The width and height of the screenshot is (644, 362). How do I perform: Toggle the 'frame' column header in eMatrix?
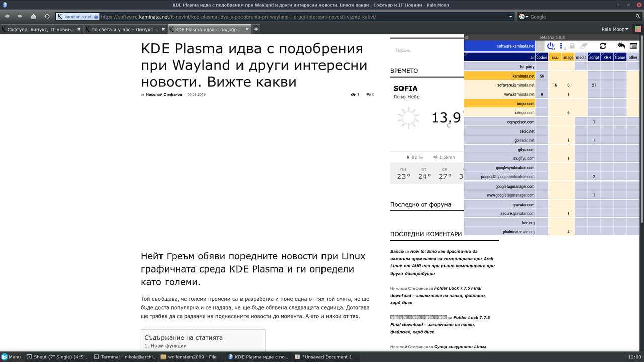click(x=620, y=57)
